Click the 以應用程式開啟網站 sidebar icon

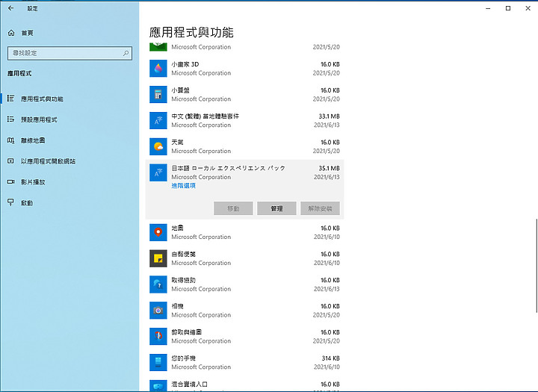11,161
